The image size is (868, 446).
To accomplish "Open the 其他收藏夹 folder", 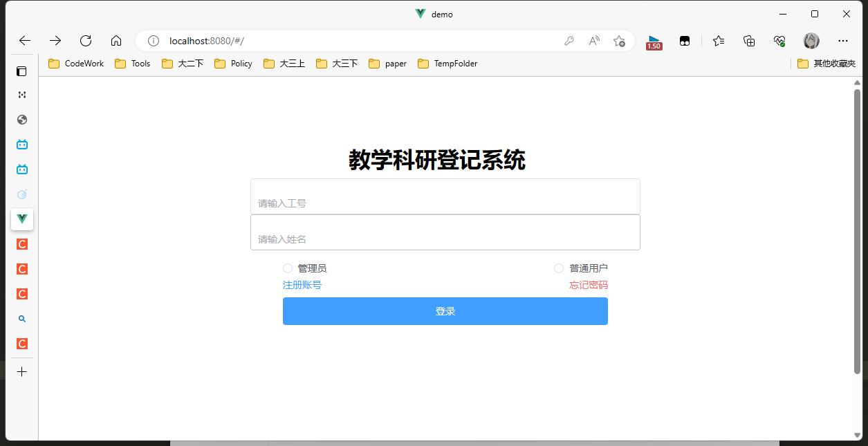I will (x=827, y=63).
